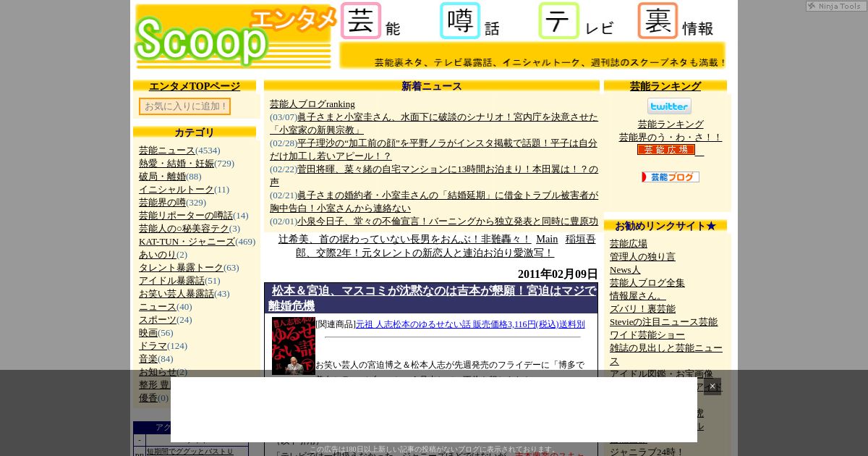Open the 芸能ブログ banner icon

pos(671,177)
